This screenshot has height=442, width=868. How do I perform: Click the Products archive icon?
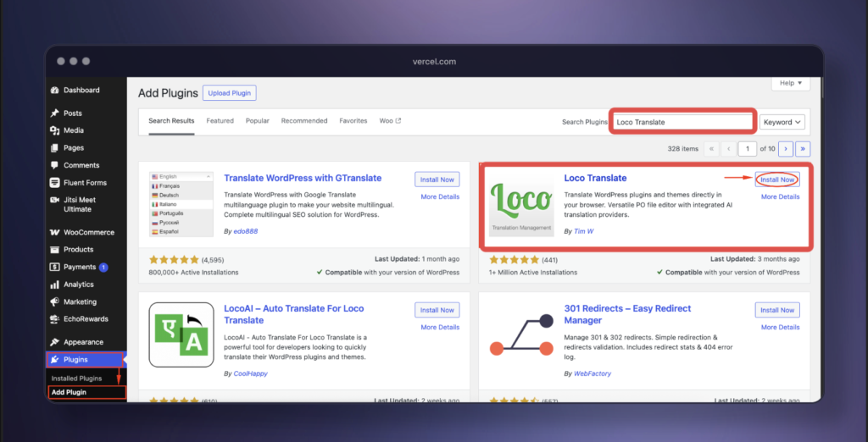click(54, 250)
